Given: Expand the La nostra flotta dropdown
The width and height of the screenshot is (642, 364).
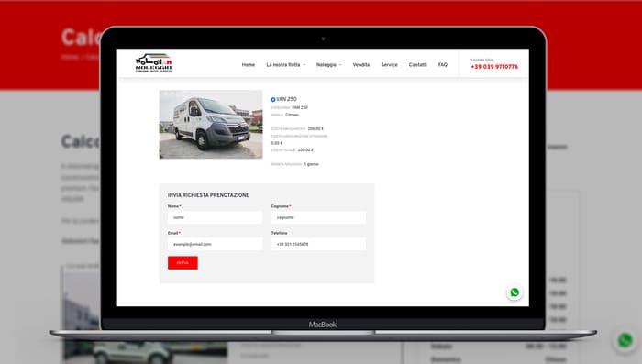Looking at the screenshot, I should pos(286,65).
